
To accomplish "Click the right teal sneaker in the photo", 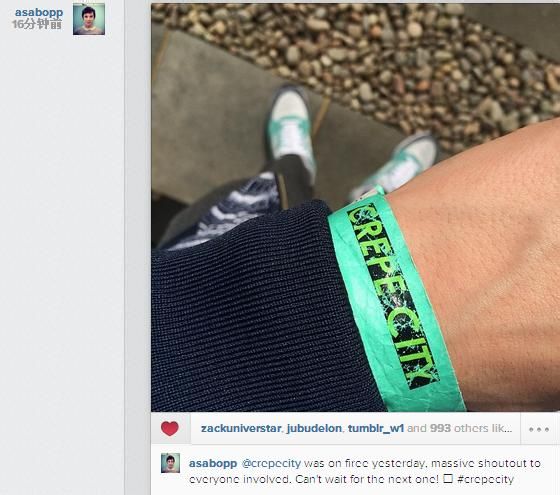I will point(398,166).
